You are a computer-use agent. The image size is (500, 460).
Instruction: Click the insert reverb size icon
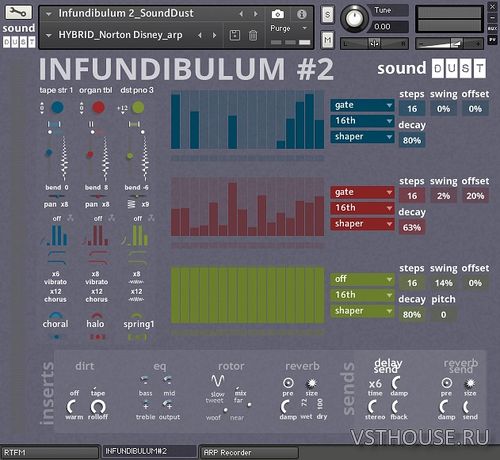coord(311,383)
